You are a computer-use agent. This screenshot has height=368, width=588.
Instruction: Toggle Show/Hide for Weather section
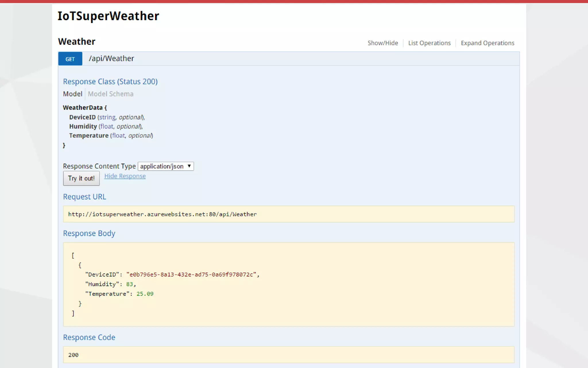click(x=383, y=43)
